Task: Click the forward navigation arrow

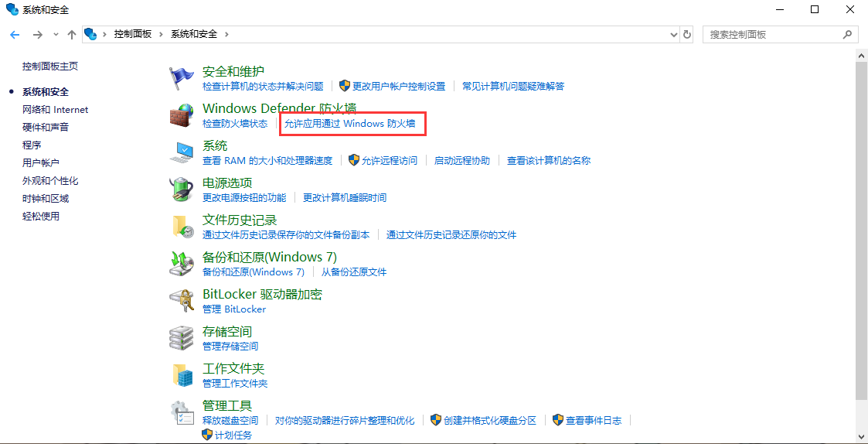Action: point(37,34)
